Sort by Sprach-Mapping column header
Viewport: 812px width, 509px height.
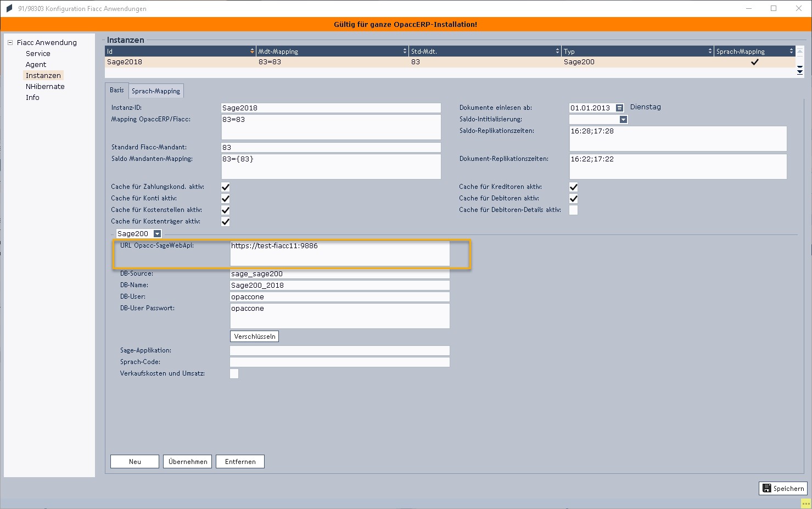[755, 51]
